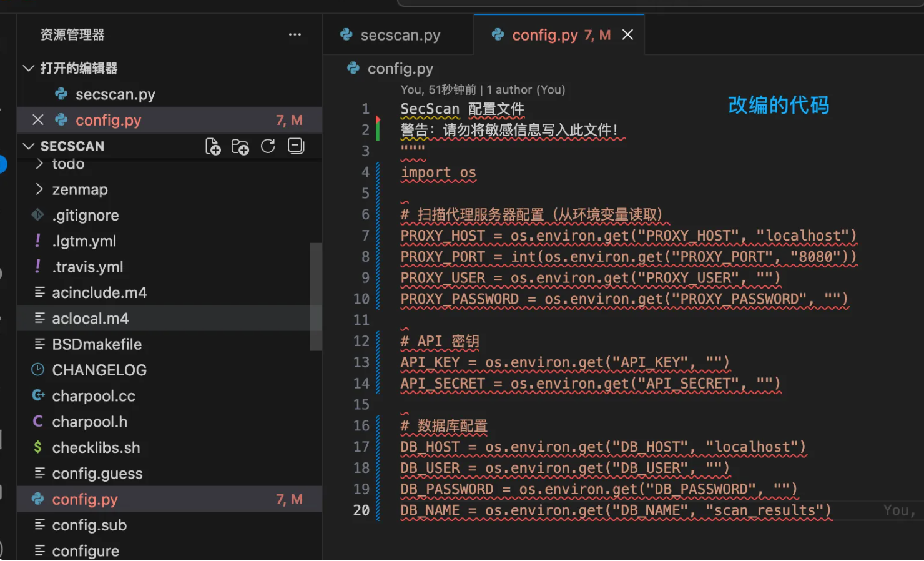Close the config.py editor tab
924x561 pixels.
pyautogui.click(x=627, y=35)
